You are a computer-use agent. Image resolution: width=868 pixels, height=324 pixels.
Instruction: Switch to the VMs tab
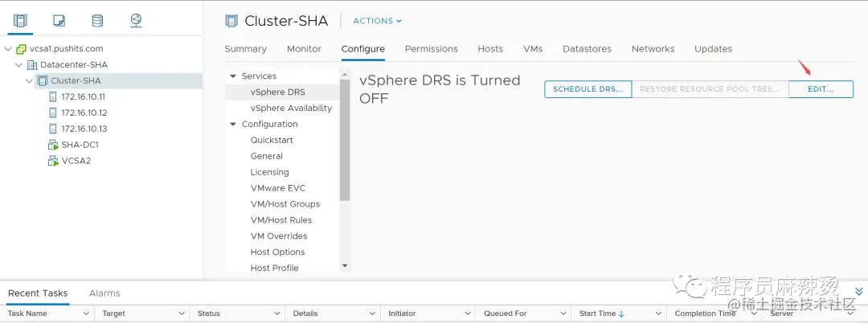533,49
